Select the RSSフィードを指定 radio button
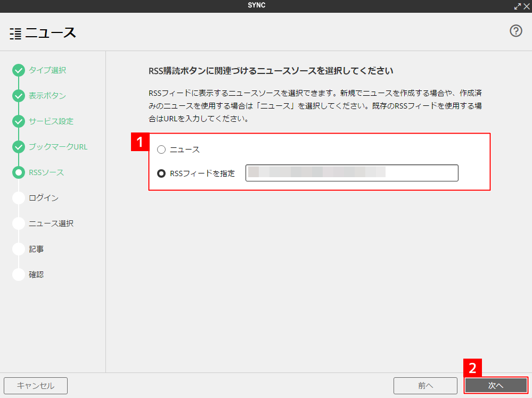This screenshot has width=532, height=398. tap(161, 173)
